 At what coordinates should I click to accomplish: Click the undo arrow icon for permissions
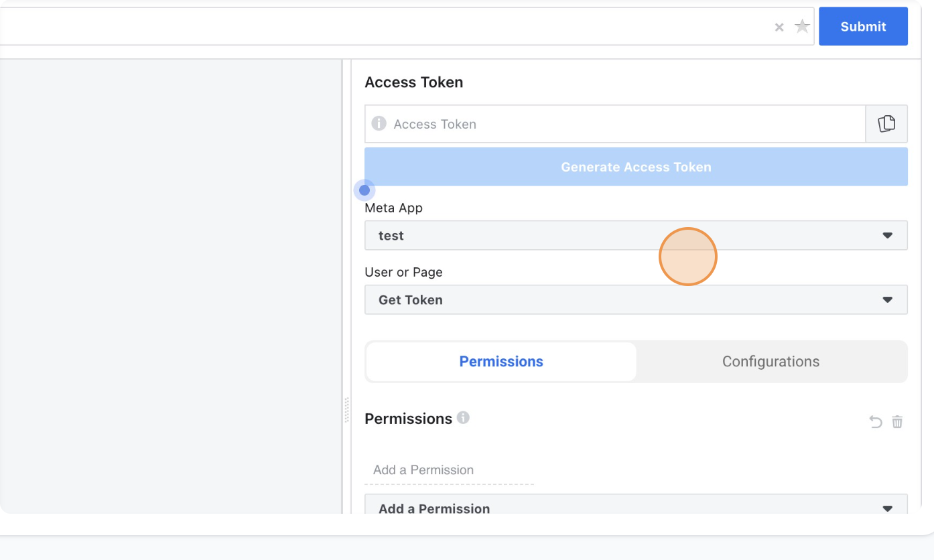click(x=876, y=422)
